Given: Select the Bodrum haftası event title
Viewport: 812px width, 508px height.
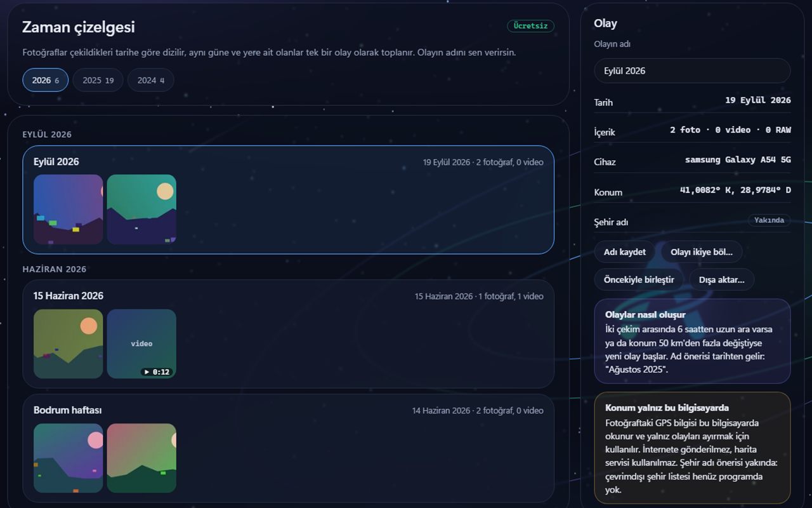Looking at the screenshot, I should (67, 410).
